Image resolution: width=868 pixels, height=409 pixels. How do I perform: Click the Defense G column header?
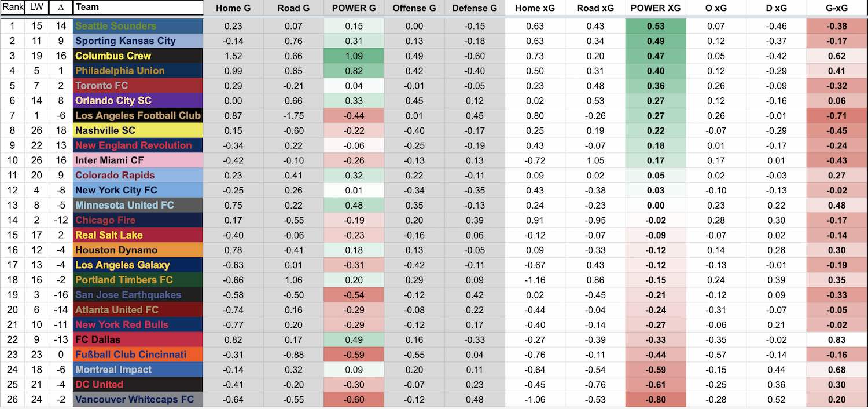click(475, 8)
